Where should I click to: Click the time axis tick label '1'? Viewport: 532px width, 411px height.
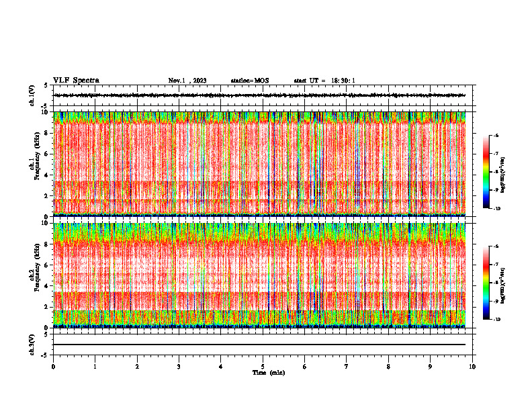coord(95,367)
